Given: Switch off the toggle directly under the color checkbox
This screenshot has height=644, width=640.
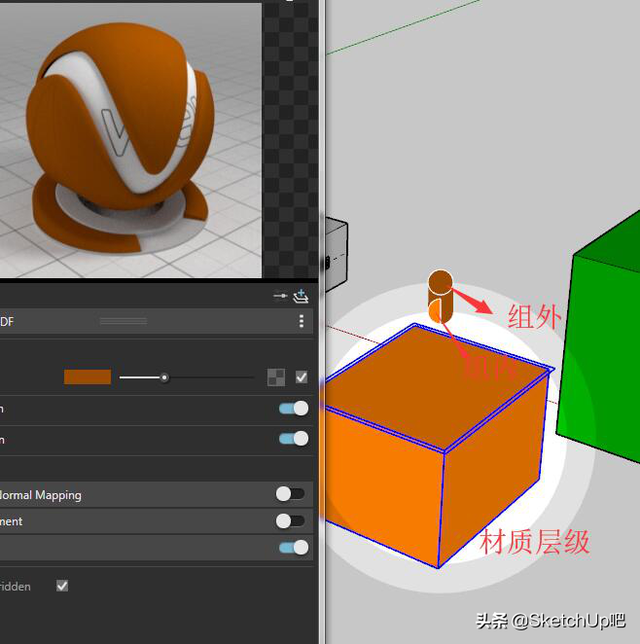Looking at the screenshot, I should click(x=294, y=408).
